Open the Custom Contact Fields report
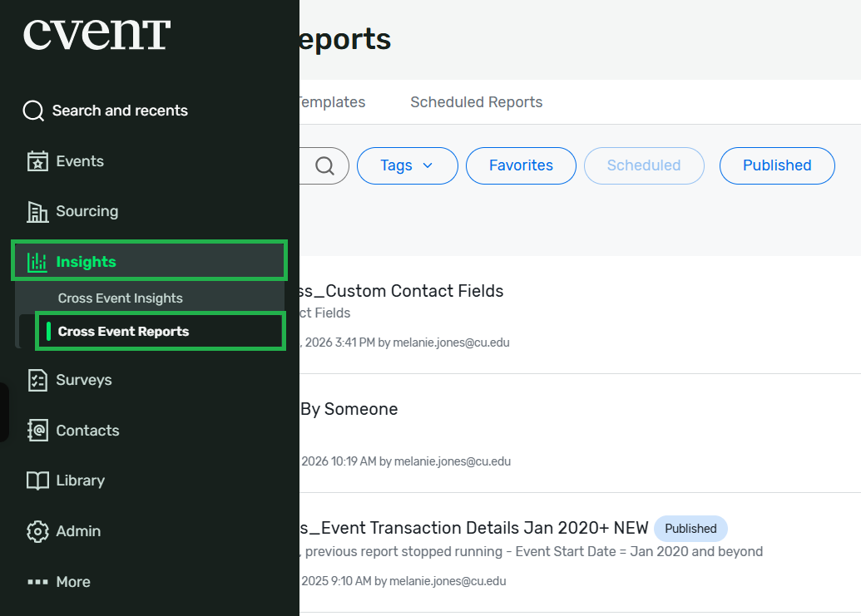The image size is (861, 616). point(402,291)
